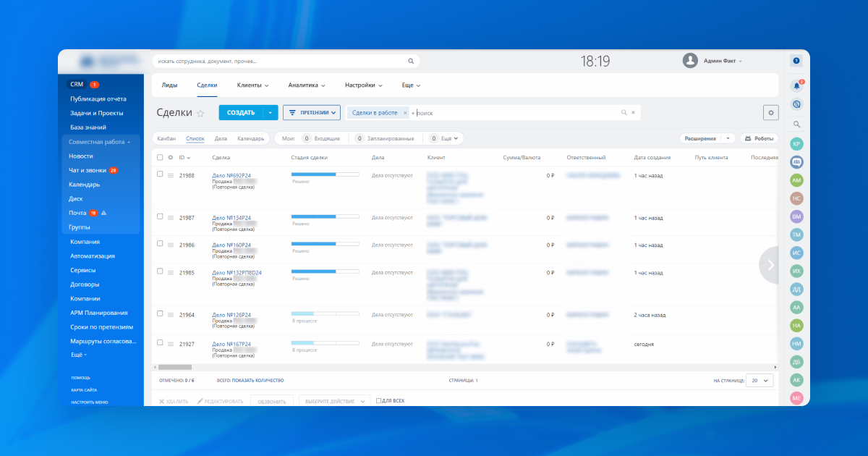
Task: Open the arrow beside the Создать button
Action: pos(271,113)
